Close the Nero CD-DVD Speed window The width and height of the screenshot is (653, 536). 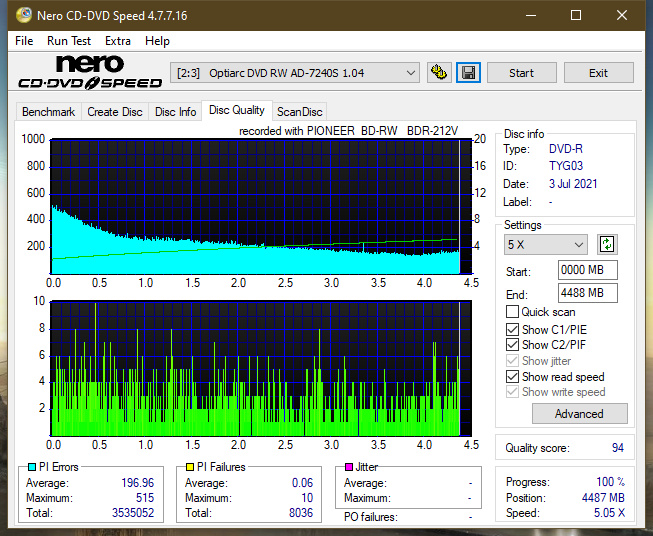[x=622, y=15]
